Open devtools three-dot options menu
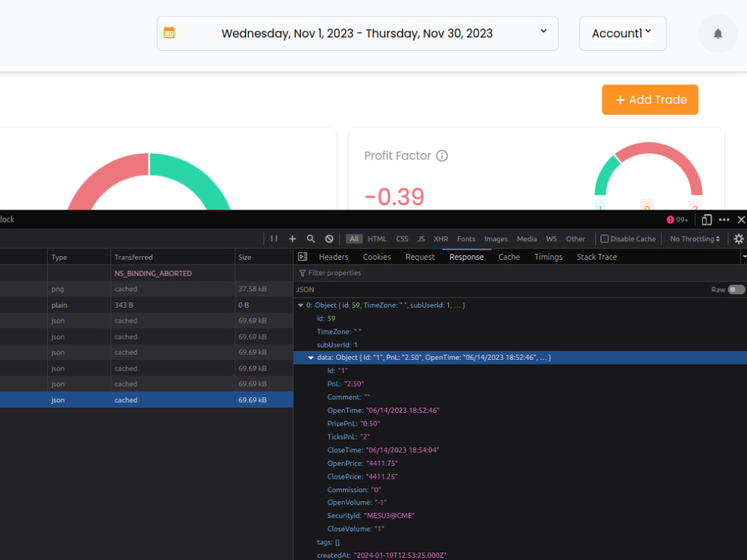The height and width of the screenshot is (560, 747). coord(724,220)
